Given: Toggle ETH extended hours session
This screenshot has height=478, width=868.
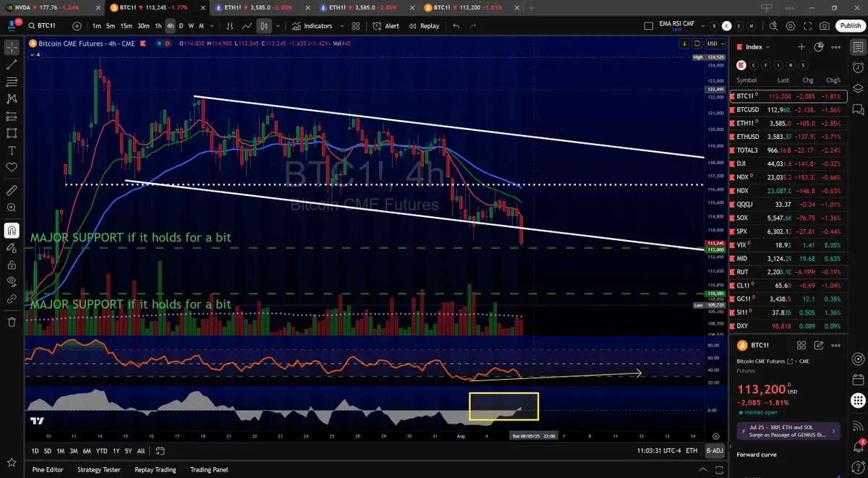Looking at the screenshot, I should (692, 451).
